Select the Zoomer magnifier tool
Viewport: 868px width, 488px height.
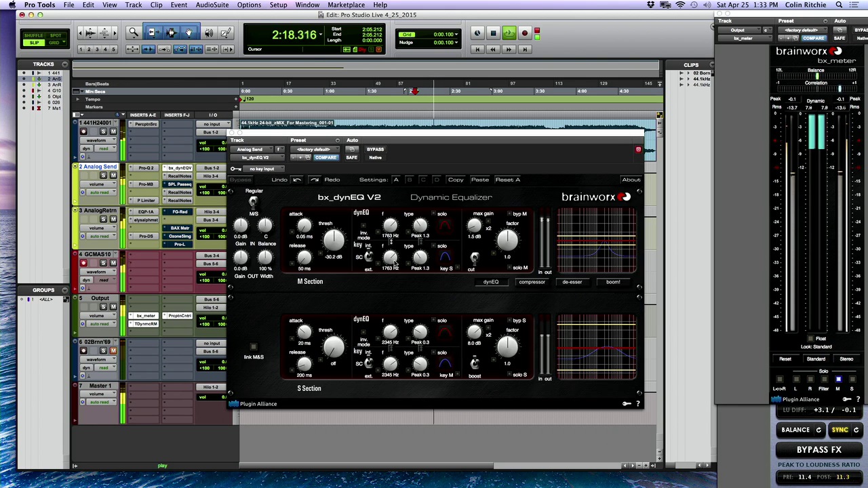tap(134, 33)
